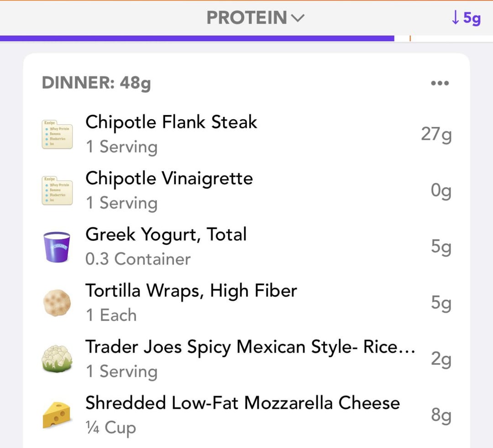
Task: Click the cauliflower icon for Trader Joes rice
Action: [x=57, y=359]
